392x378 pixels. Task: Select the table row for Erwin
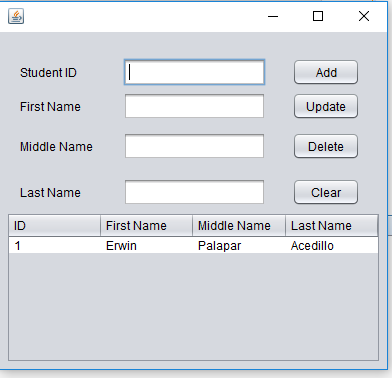193,246
